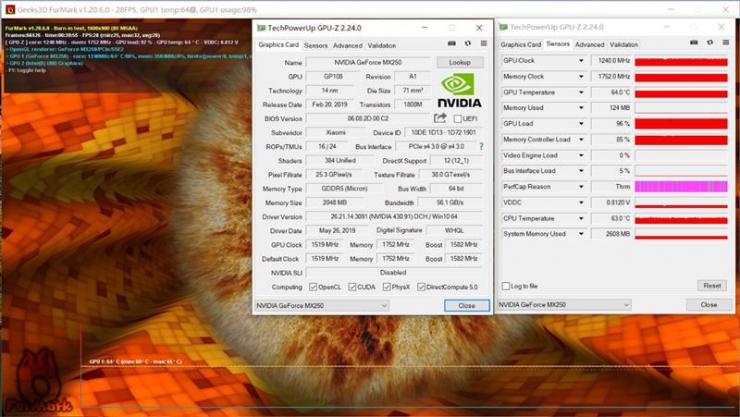Click the refresh icon in Graphics Card window
Screen dimensions: 740x417
(468, 43)
